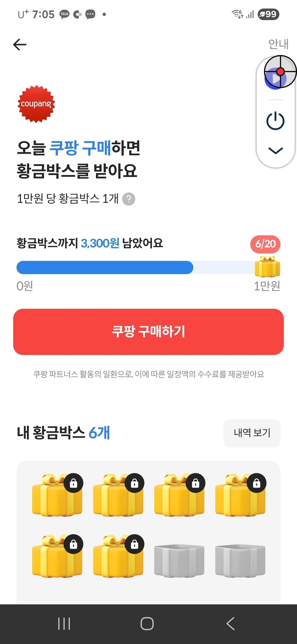Tap the blue purchase progress bar
297x644 pixels.
point(105,268)
